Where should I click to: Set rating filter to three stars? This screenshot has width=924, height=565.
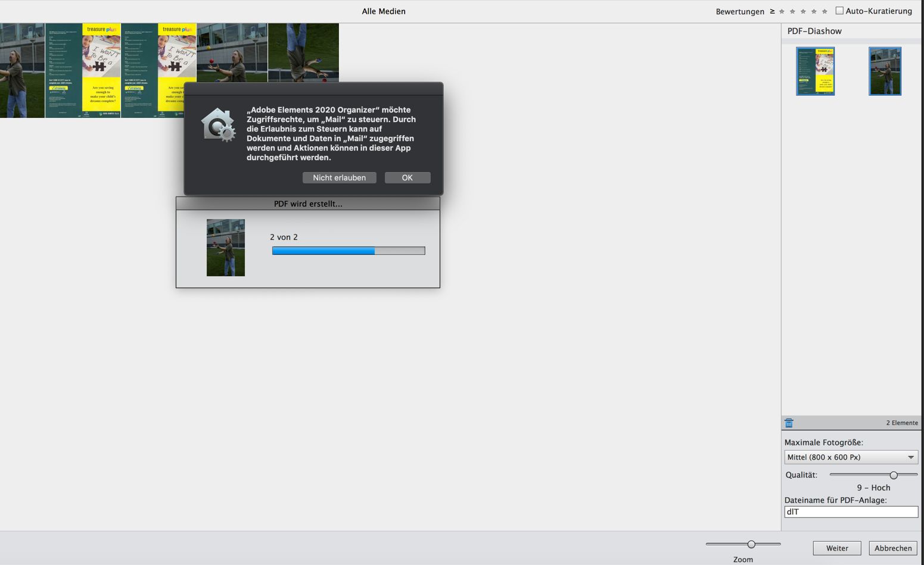[x=803, y=11]
